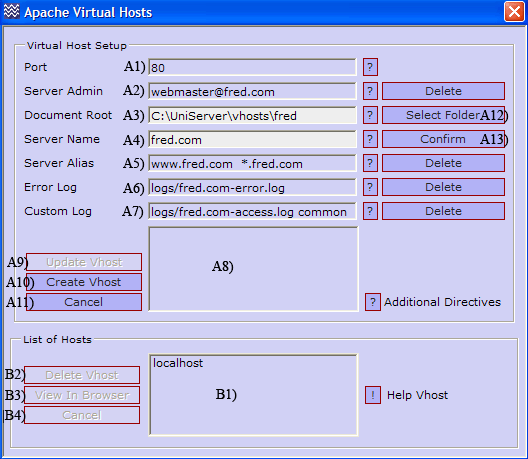Delete the Custom Log entry

[x=443, y=211]
